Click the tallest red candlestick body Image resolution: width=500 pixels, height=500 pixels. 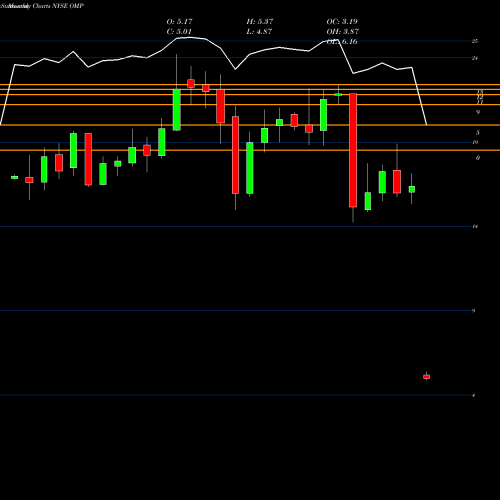353,150
